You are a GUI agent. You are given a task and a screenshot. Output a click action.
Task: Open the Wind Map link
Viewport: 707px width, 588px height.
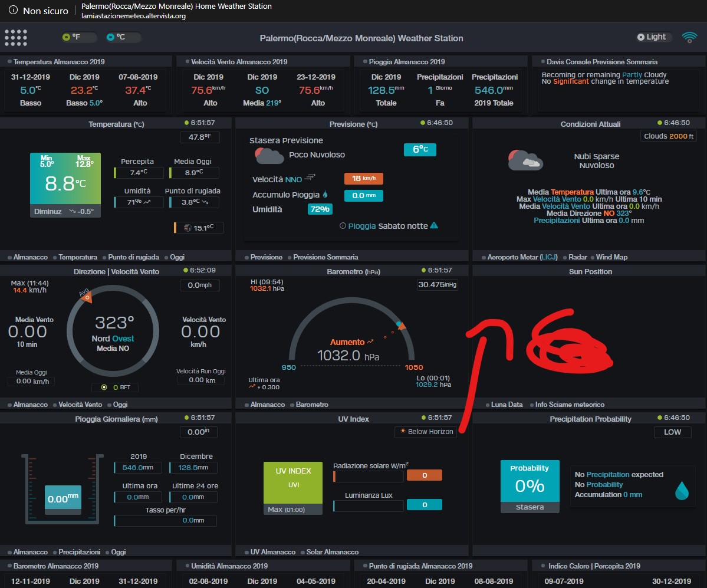point(611,257)
